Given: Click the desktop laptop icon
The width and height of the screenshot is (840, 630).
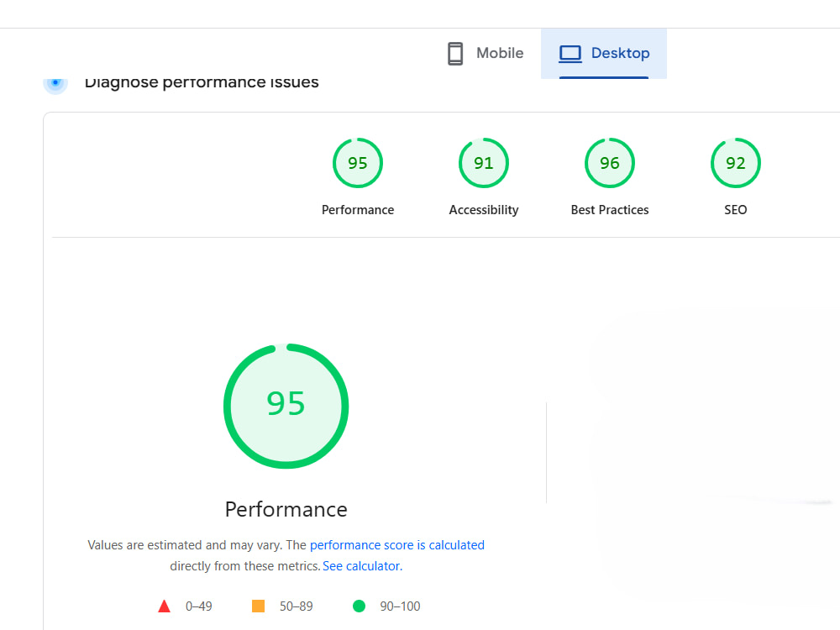Looking at the screenshot, I should tap(570, 54).
